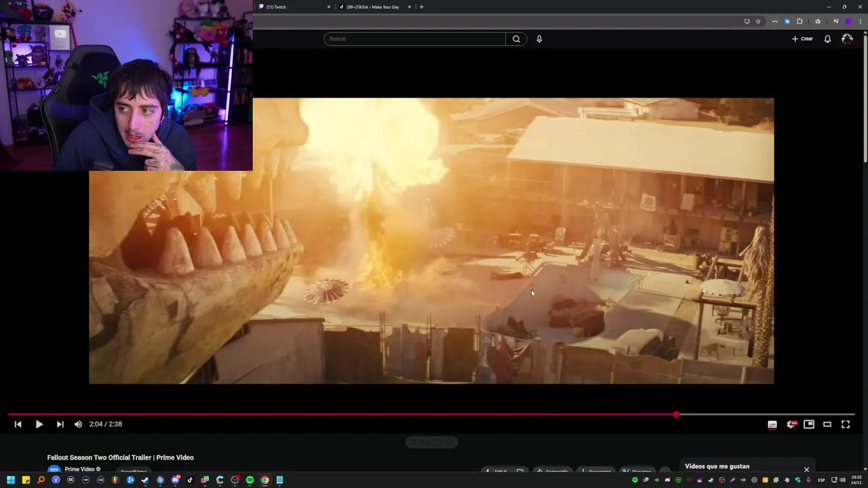This screenshot has width=868, height=488.
Task: Open the Windows Start menu
Action: [x=11, y=480]
